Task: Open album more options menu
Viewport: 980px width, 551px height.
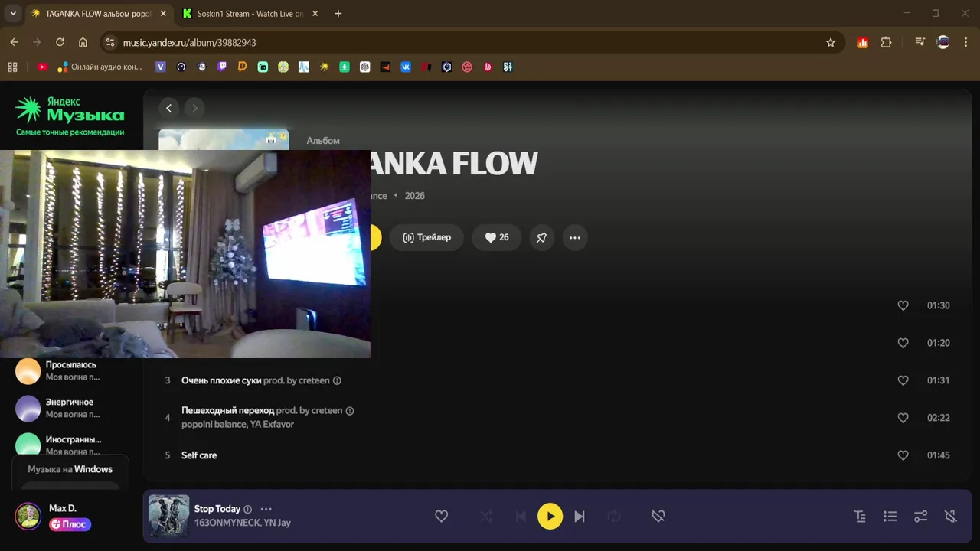Action: point(575,237)
